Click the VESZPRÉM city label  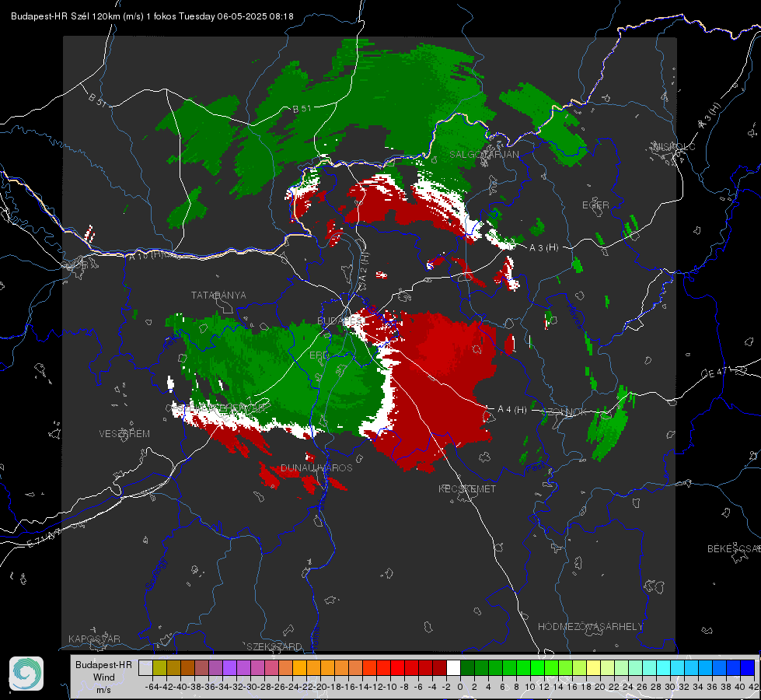(124, 433)
